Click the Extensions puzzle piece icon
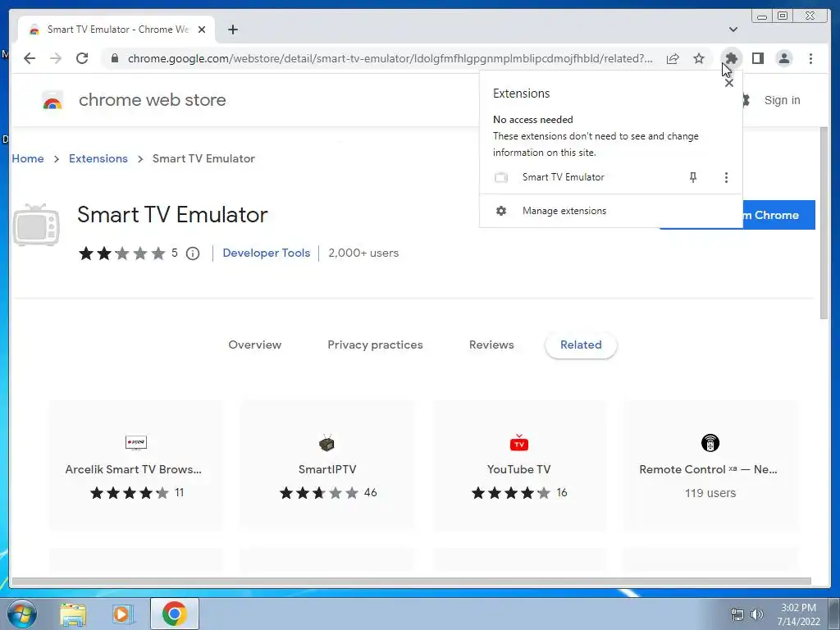Image resolution: width=840 pixels, height=630 pixels. point(731,58)
